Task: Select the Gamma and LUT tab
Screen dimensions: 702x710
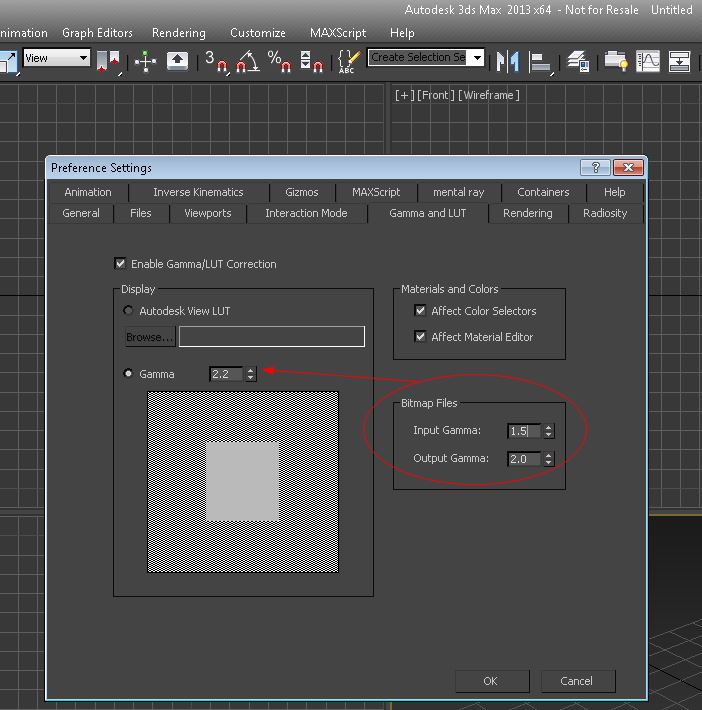Action: 428,213
